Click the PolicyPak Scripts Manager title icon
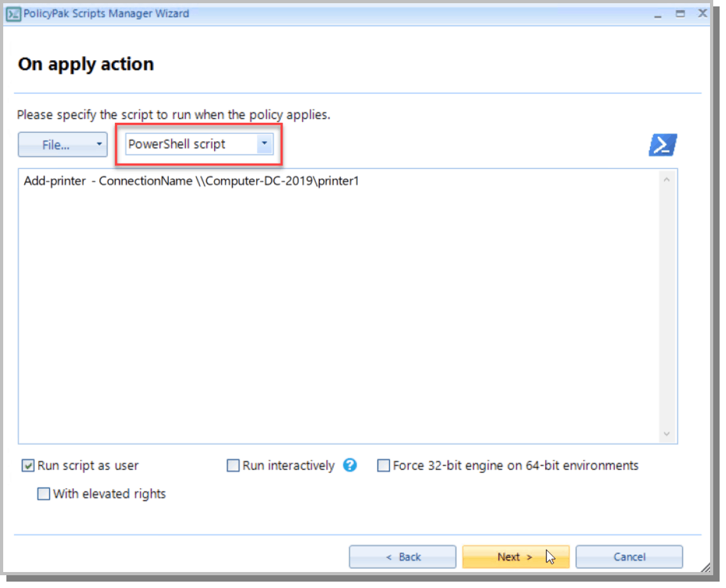 pos(13,14)
